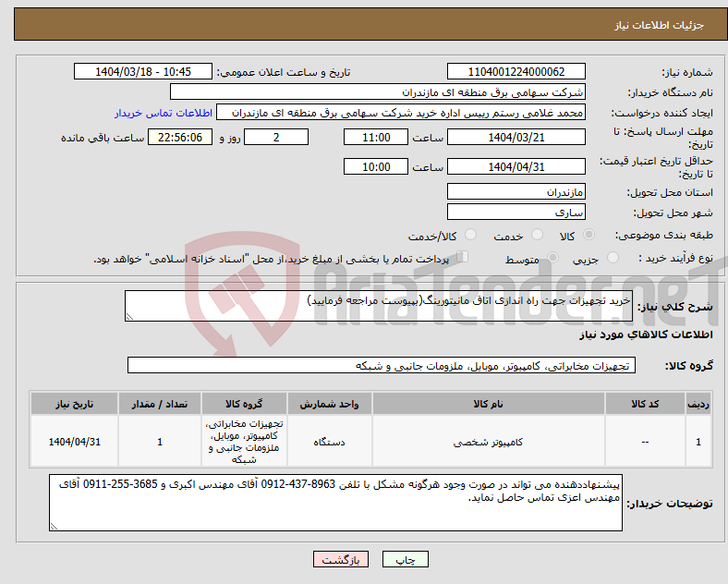728x584 pixels.
Task: Select the متوسط purchase type radio
Action: 552,257
